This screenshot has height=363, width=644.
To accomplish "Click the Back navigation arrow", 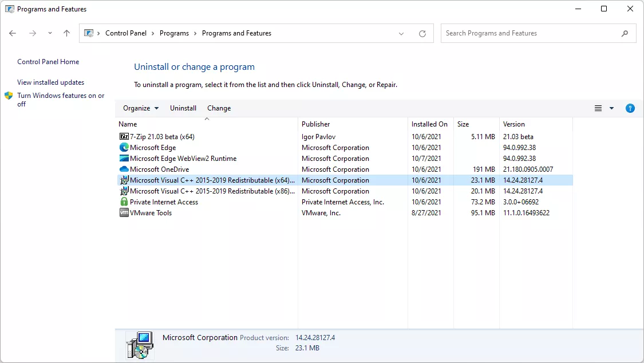I will click(x=13, y=33).
